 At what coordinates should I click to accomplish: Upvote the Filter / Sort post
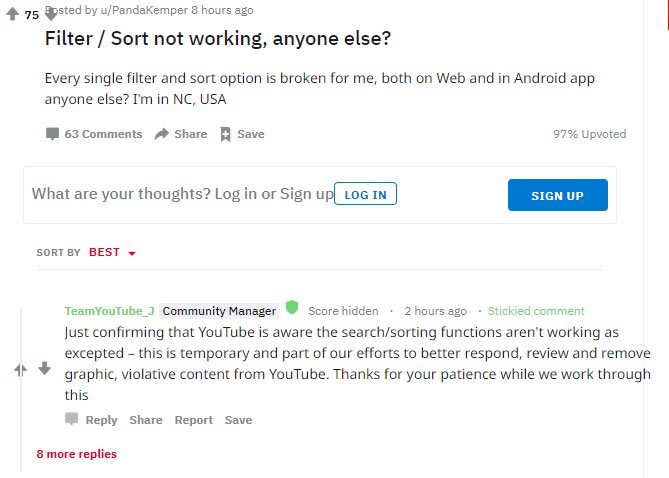tap(12, 14)
